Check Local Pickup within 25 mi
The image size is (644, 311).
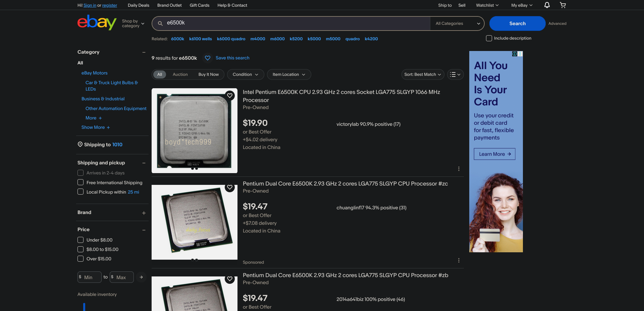(x=80, y=192)
